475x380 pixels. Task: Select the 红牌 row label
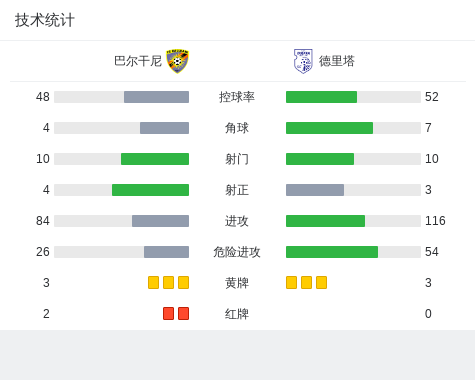pyautogui.click(x=237, y=314)
